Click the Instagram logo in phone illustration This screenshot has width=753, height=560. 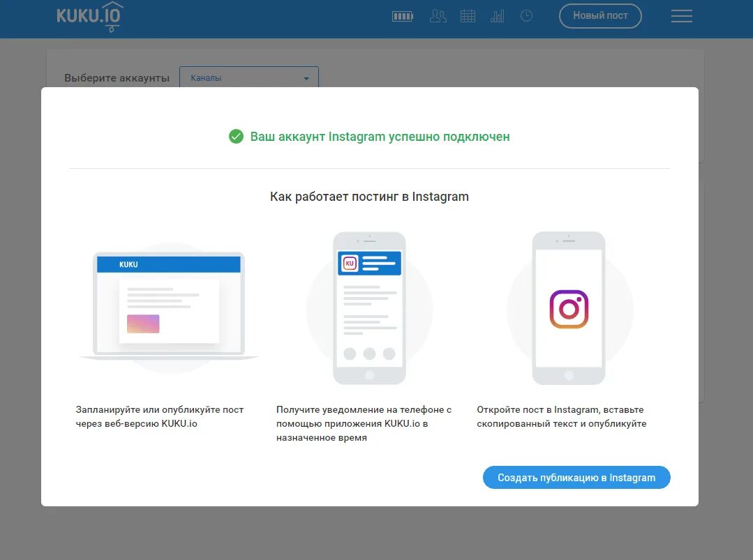[569, 309]
